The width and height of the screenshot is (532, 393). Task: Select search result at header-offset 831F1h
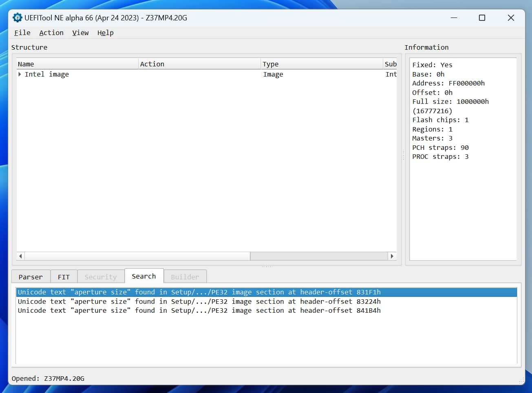(199, 292)
